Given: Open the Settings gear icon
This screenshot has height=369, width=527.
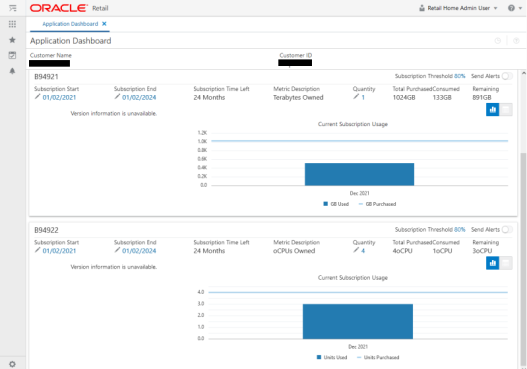Looking at the screenshot, I should [12, 364].
